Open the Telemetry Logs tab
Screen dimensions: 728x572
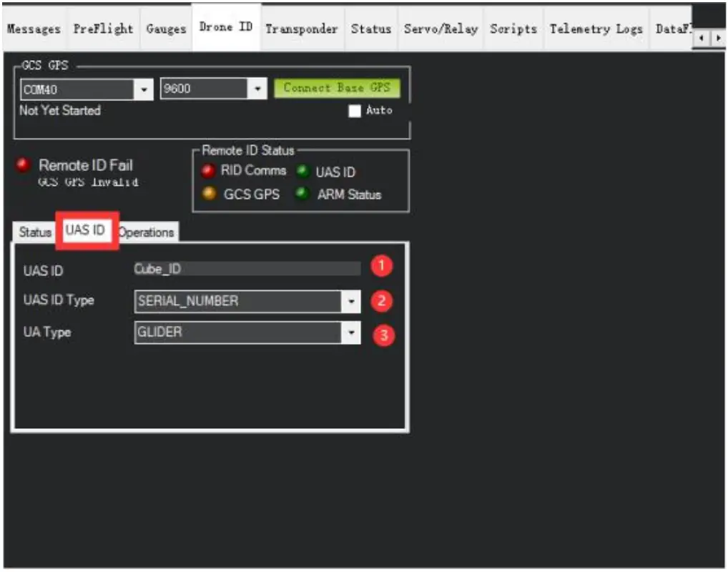pyautogui.click(x=596, y=29)
